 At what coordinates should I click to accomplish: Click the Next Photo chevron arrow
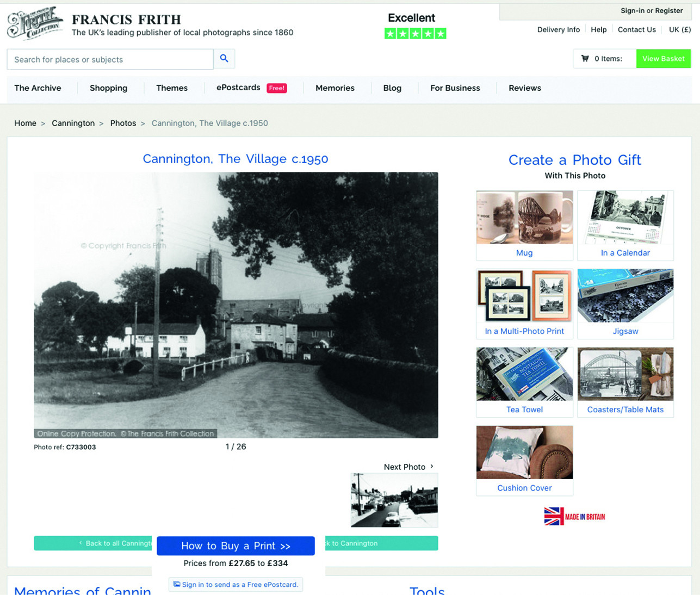432,467
